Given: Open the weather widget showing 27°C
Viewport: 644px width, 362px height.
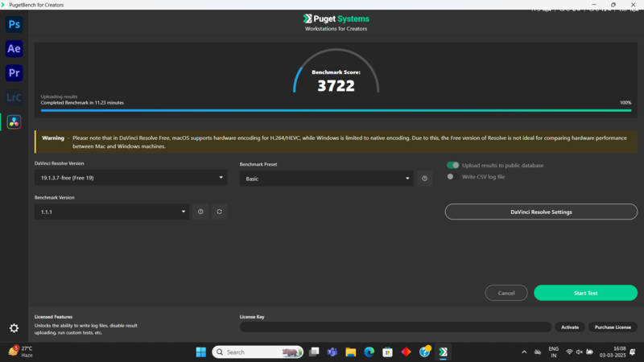Looking at the screenshot, I should coord(21,352).
